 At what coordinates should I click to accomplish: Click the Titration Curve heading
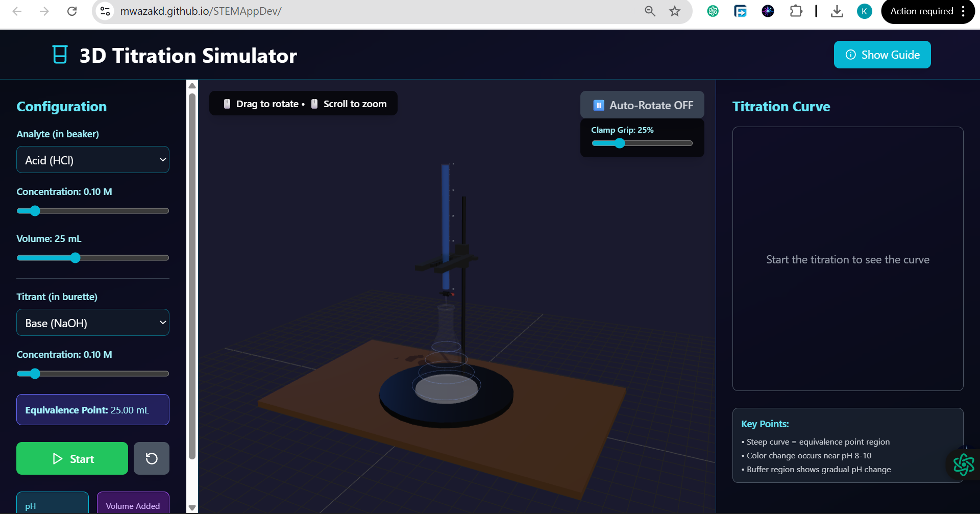point(781,106)
